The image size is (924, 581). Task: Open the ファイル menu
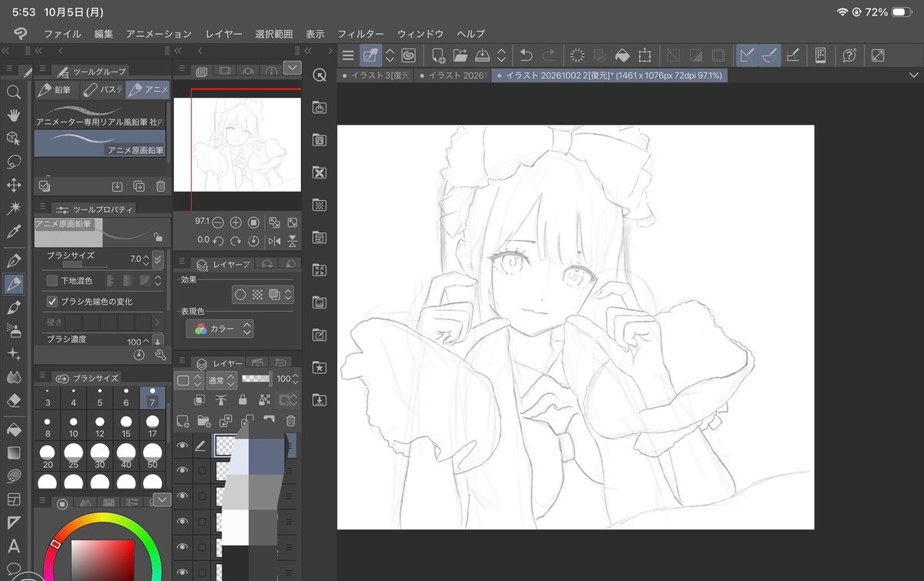point(62,34)
